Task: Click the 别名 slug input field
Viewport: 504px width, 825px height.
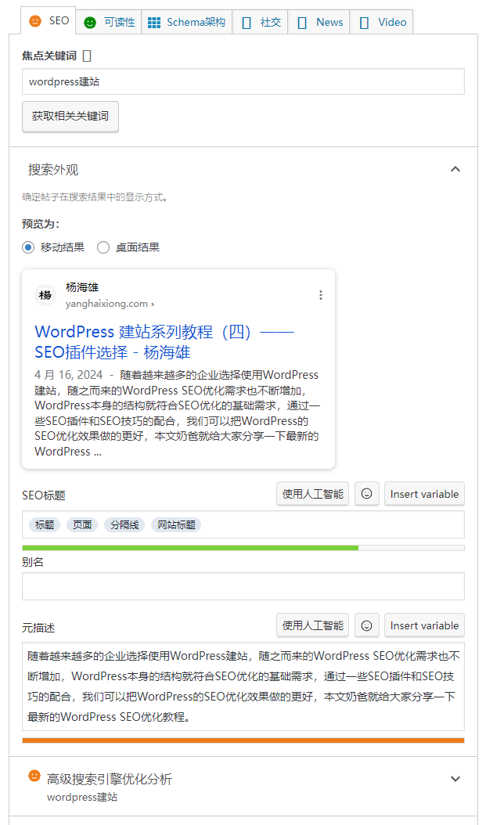Action: pyautogui.click(x=243, y=586)
